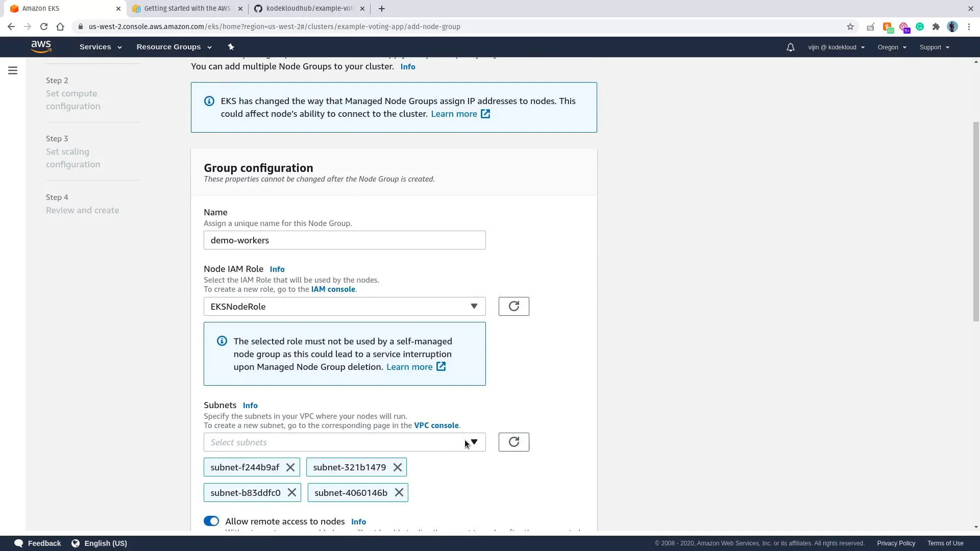The image size is (980, 551).
Task: Open the IAM console link
Action: pyautogui.click(x=333, y=289)
